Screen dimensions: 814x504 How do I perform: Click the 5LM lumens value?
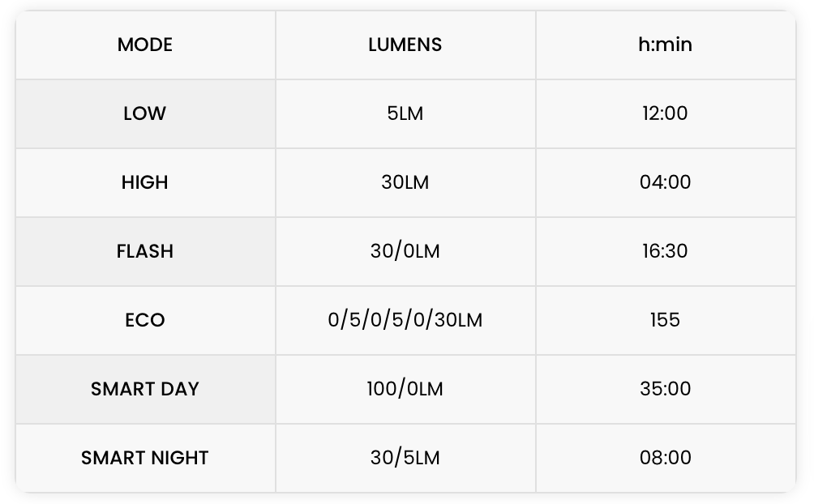[x=405, y=113]
